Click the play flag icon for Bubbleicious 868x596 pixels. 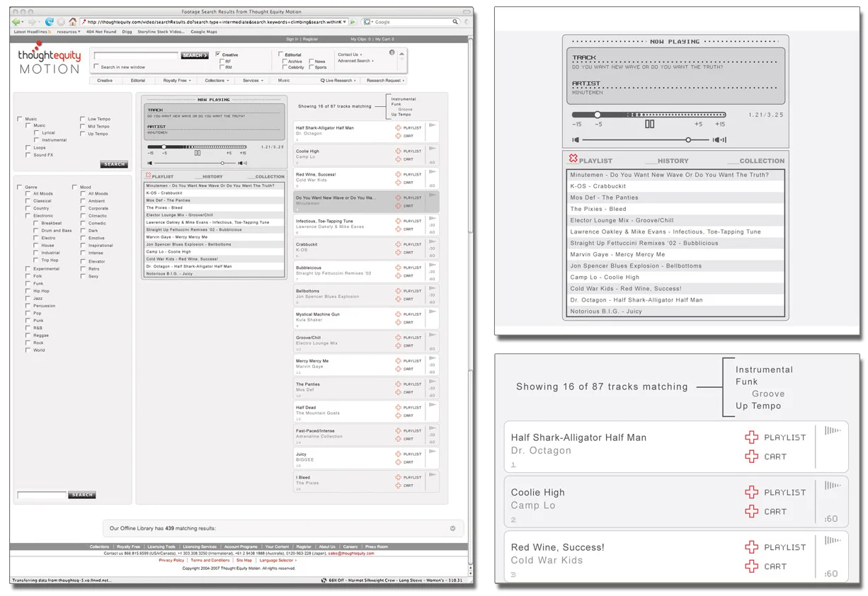432,265
